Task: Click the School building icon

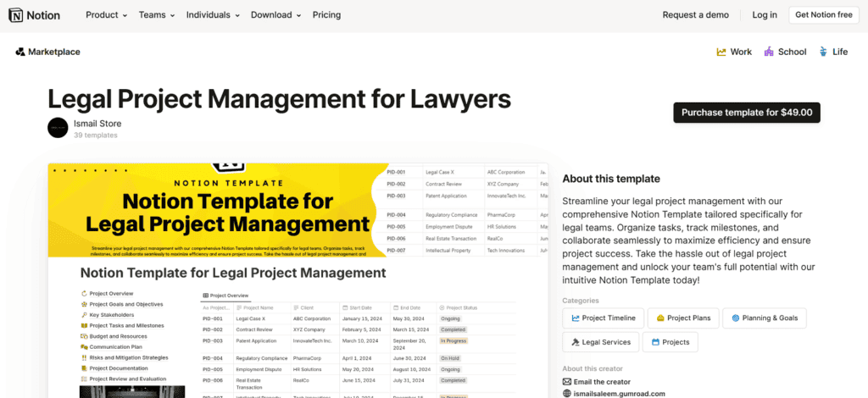Action: (x=769, y=52)
